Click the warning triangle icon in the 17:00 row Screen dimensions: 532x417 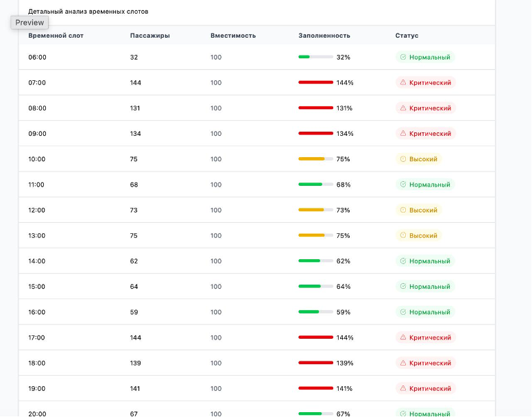coord(403,337)
